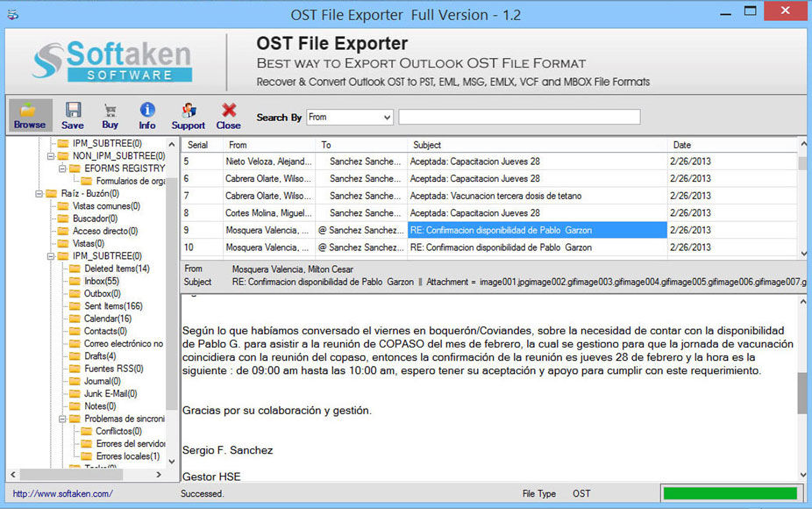Screen dimensions: 812x509
Task: Click the folder tree scroll up arrow
Action: pos(171,144)
